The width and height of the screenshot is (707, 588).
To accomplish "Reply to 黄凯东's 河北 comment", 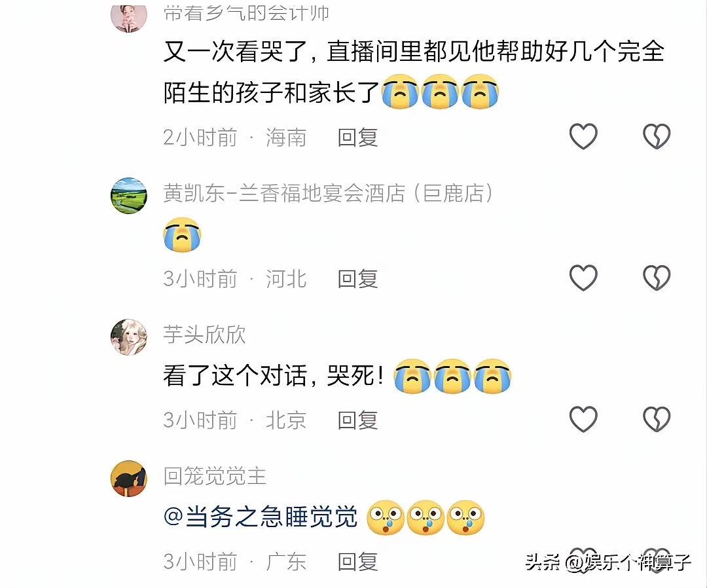I will tap(357, 279).
